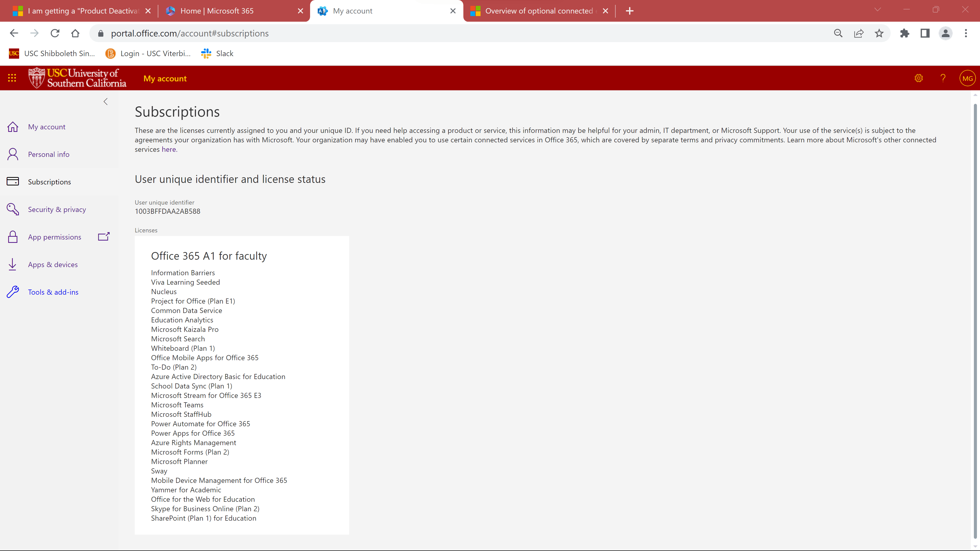Image resolution: width=980 pixels, height=551 pixels.
Task: Switch to Home | Microsoft 365 tab
Action: [217, 11]
